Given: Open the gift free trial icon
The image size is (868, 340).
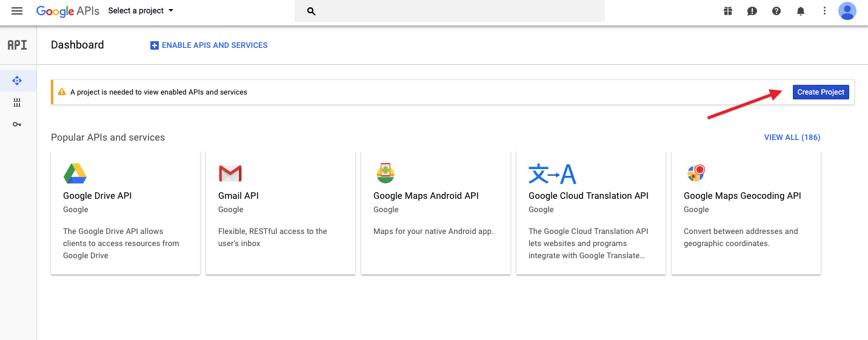Looking at the screenshot, I should pyautogui.click(x=728, y=11).
